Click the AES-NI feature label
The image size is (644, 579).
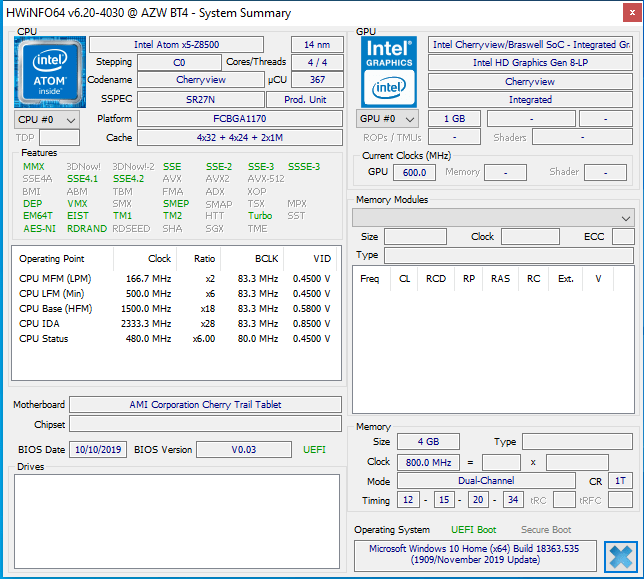tap(39, 228)
